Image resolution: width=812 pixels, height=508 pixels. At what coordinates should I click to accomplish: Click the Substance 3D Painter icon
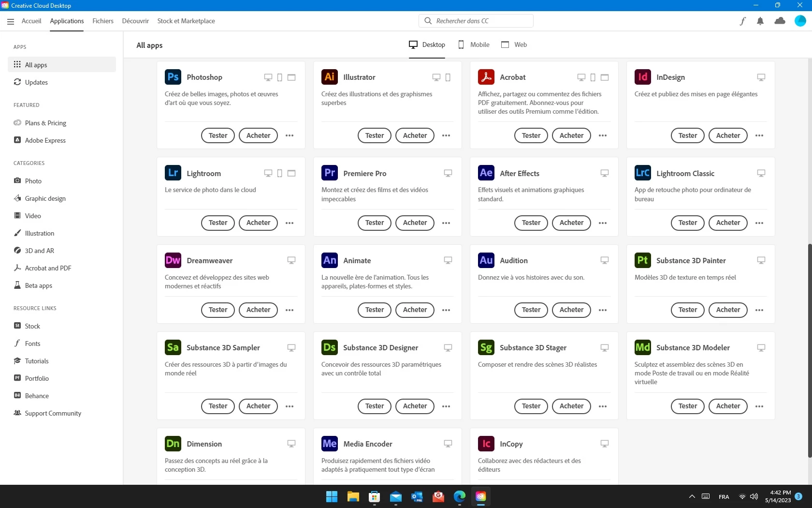[643, 260]
